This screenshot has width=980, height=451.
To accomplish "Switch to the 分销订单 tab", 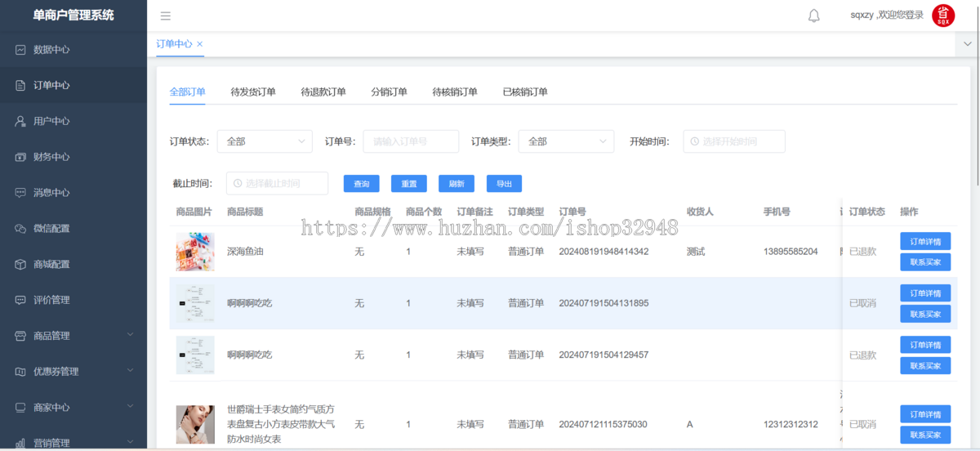I will click(x=389, y=92).
